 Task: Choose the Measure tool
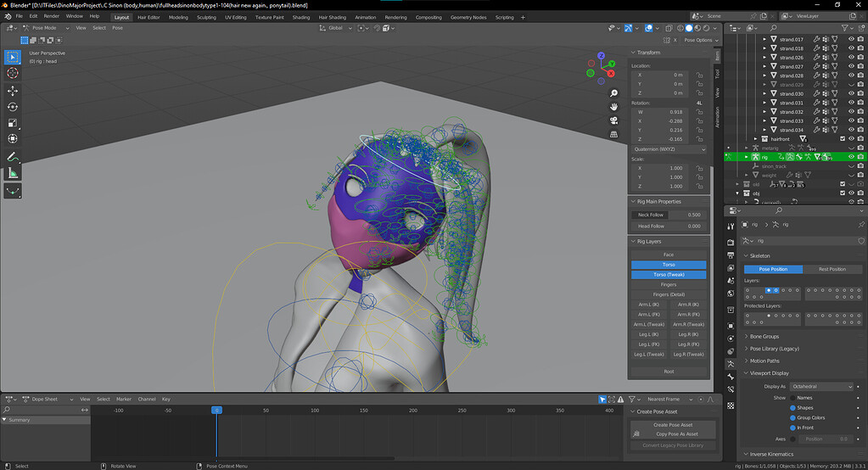click(12, 173)
